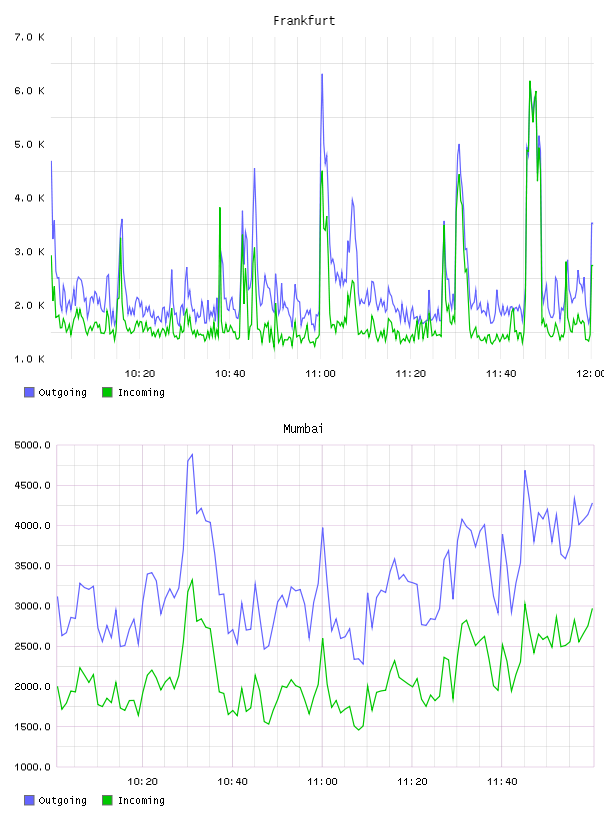This screenshot has width=608, height=816.
Task: Click the Incoming legend label under Mumbai
Action: (141, 800)
